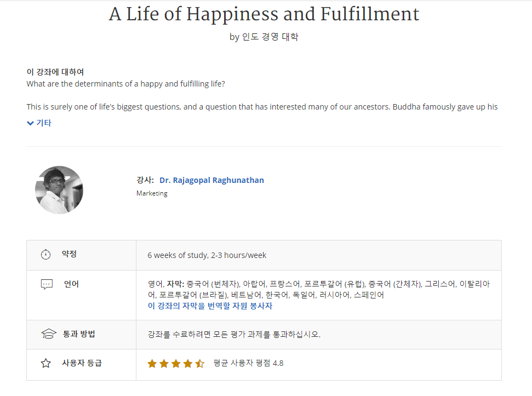532x396 pixels.
Task: Expand the course description with 기타
Action: (x=39, y=123)
